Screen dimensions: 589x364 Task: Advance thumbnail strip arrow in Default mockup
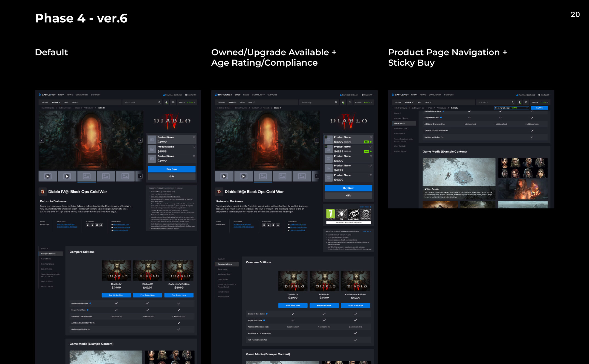pos(140,176)
